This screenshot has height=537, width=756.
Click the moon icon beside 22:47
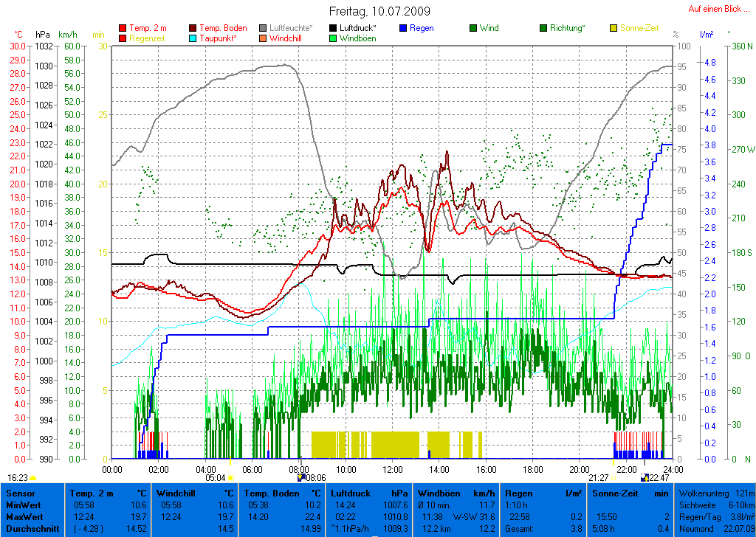[645, 478]
